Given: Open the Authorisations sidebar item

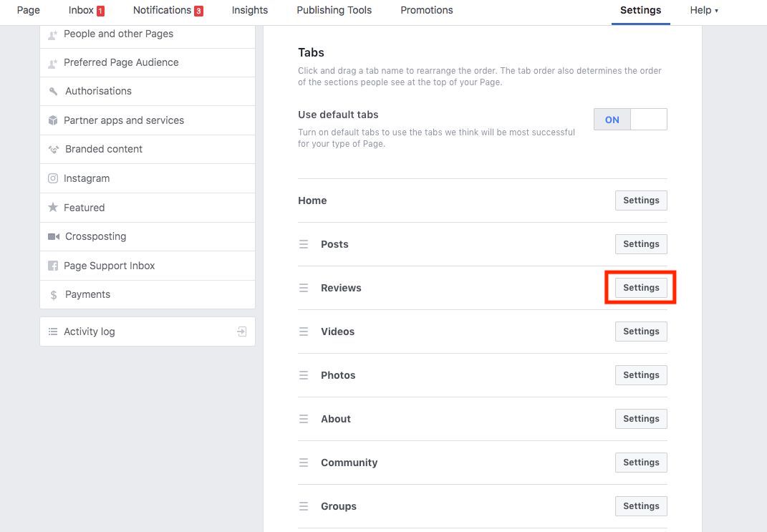Looking at the screenshot, I should point(148,92).
